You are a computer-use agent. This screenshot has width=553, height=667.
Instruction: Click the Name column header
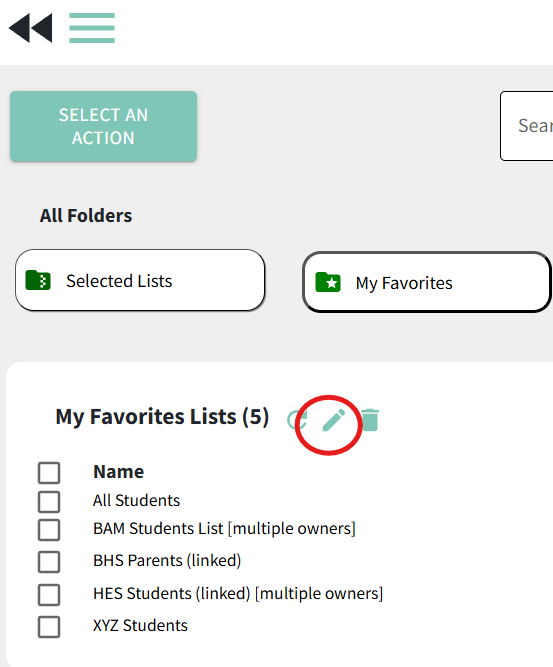[x=119, y=472]
